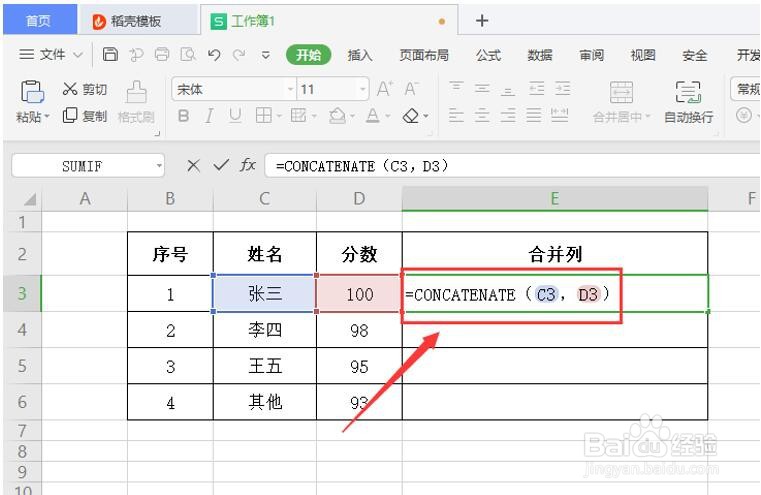Click the select-all corner triangle
The height and width of the screenshot is (495, 761).
coord(30,199)
